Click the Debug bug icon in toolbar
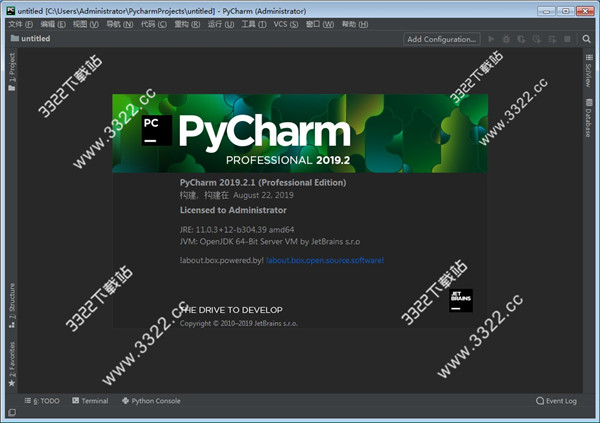The width and height of the screenshot is (600, 423). pyautogui.click(x=506, y=39)
